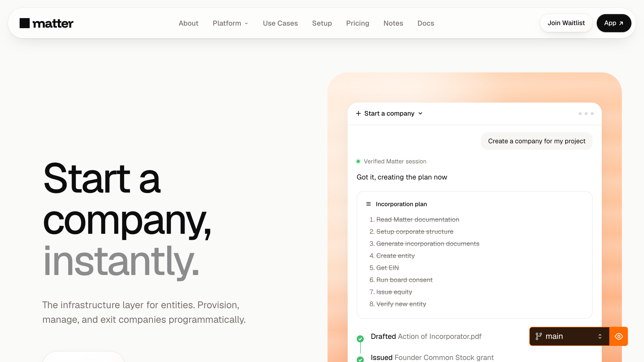Click green checkmark beside Drafted Action
The width and height of the screenshot is (644, 362).
[x=360, y=339]
